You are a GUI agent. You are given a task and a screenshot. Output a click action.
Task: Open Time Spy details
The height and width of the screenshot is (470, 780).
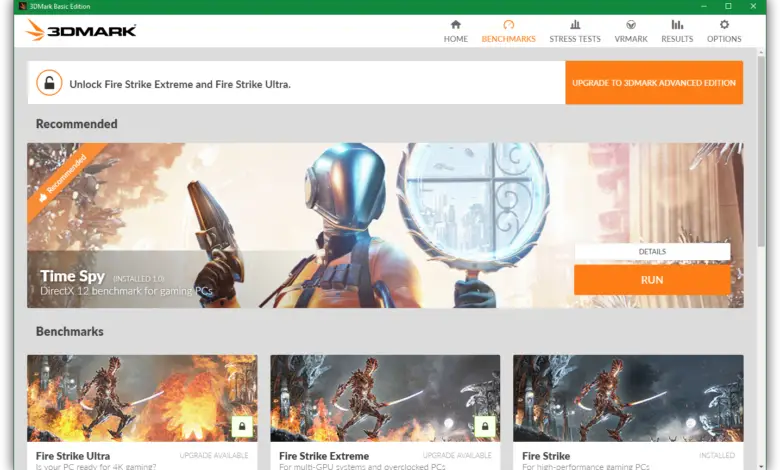pyautogui.click(x=652, y=252)
